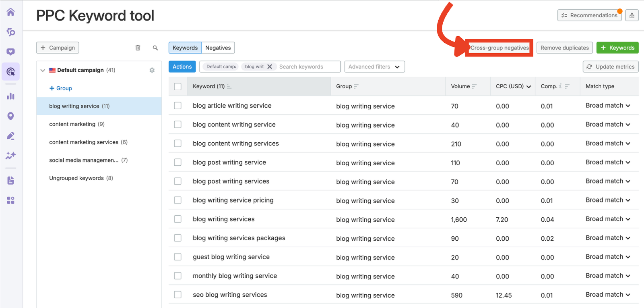Screen dimensions: 644x308
Task: Click monthly blog writing service keyword
Action: coord(235,276)
